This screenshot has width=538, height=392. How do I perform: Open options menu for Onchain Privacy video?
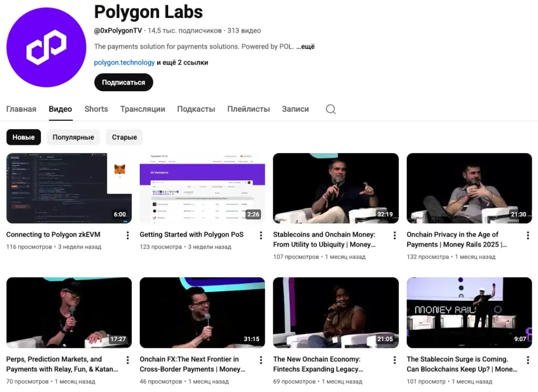click(x=528, y=235)
